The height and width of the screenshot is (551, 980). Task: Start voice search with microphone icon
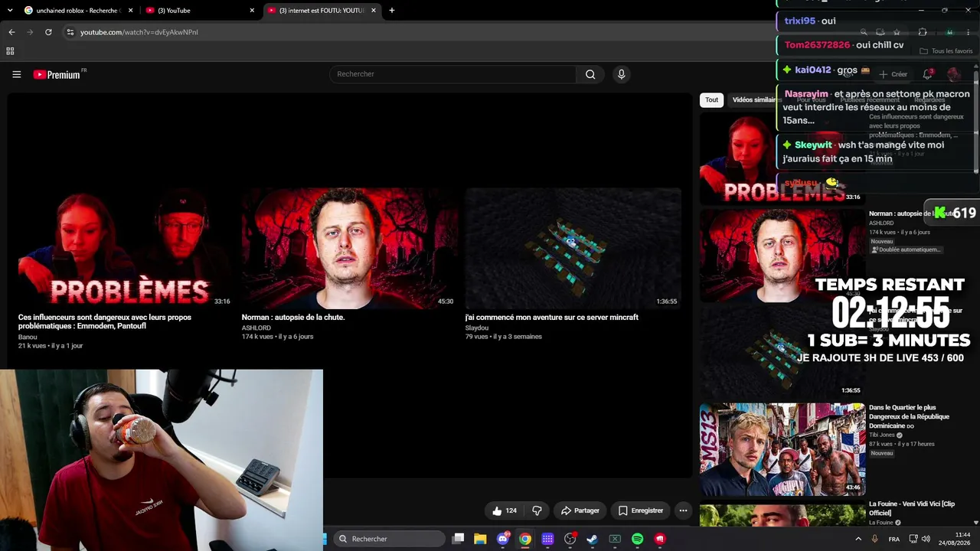click(621, 74)
